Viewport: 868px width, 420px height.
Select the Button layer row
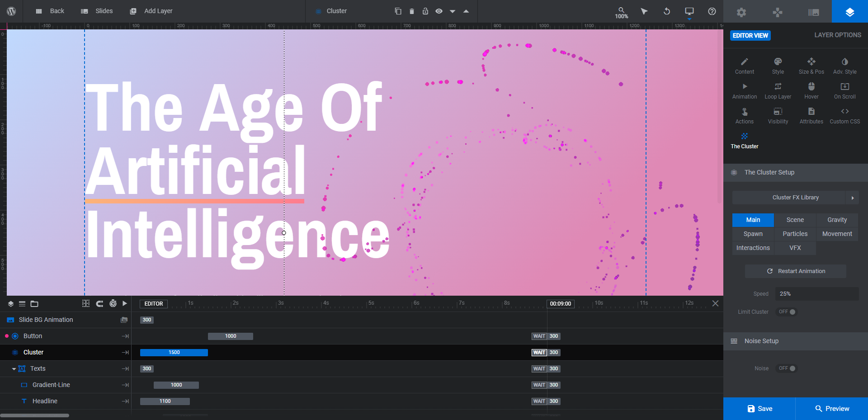[66, 336]
